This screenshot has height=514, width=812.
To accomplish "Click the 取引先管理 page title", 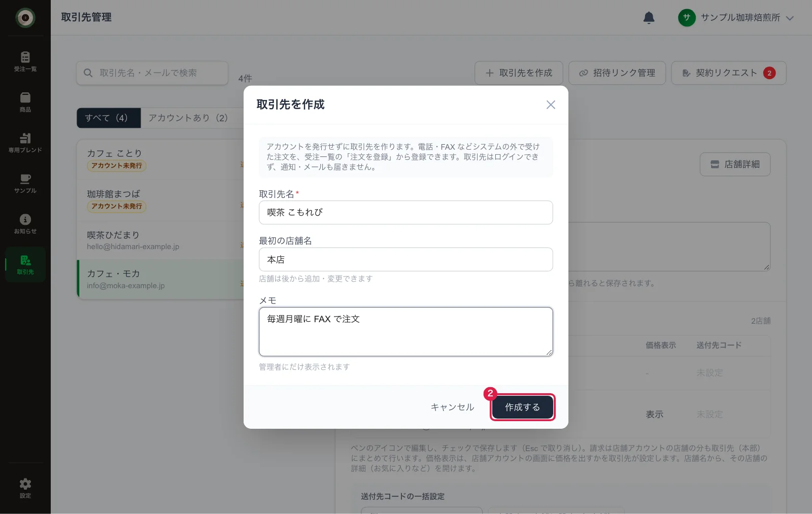I will point(86,17).
